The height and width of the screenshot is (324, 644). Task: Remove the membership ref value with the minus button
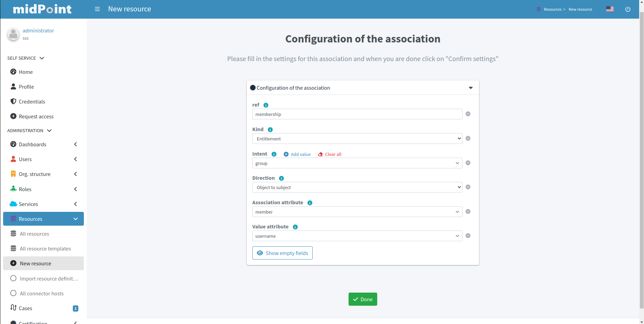coord(468,114)
